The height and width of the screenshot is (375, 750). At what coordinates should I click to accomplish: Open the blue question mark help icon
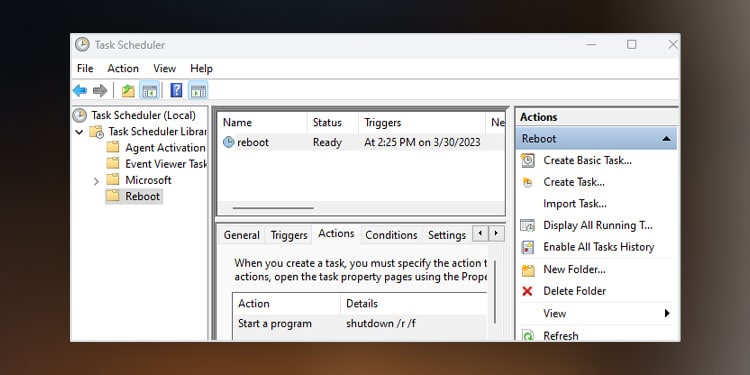[x=176, y=90]
